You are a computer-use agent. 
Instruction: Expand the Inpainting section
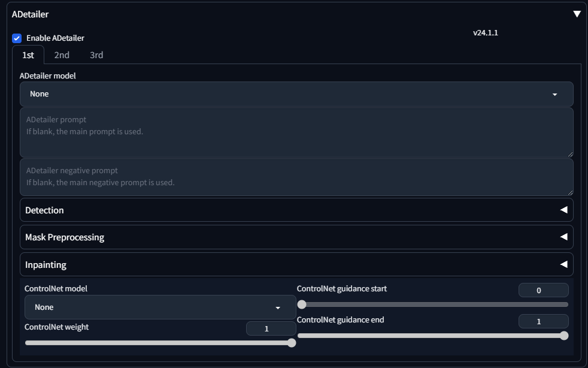(296, 264)
